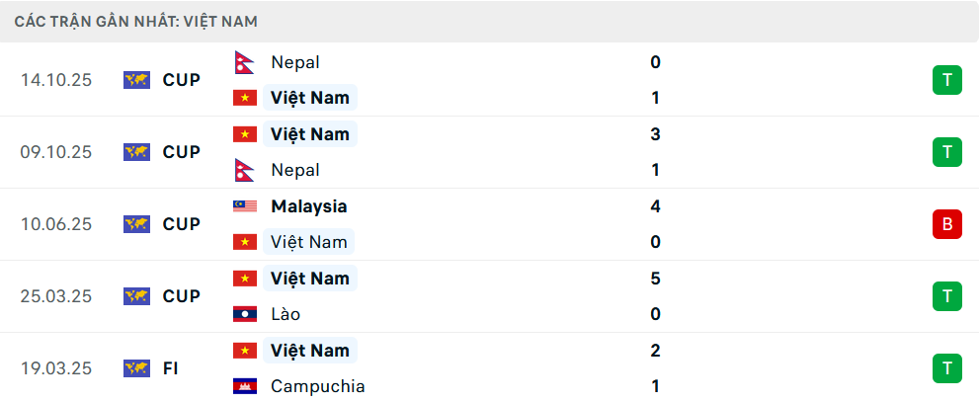
Task: Click the CUP label for the 10.06.25 match
Action: [x=182, y=224]
